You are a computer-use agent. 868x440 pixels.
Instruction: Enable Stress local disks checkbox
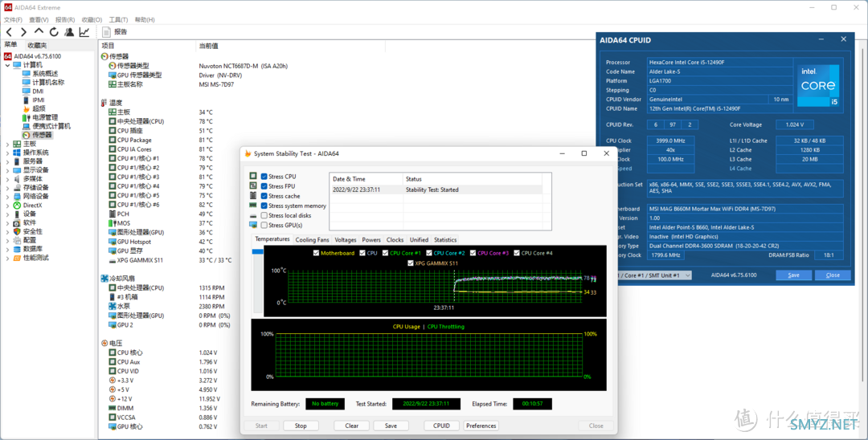[x=264, y=215]
